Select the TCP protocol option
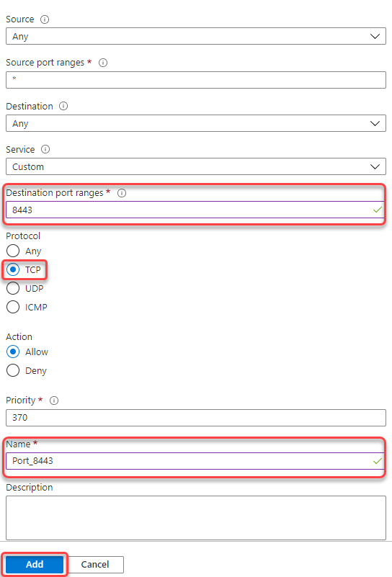This screenshot has height=577, width=392. pos(13,269)
